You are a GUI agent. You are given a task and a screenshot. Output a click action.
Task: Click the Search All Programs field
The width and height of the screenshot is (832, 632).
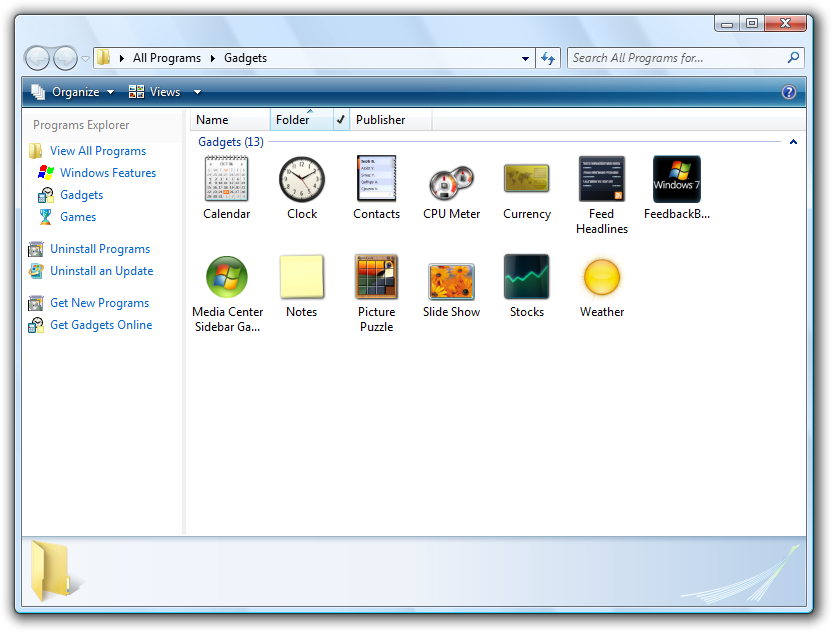coord(678,58)
